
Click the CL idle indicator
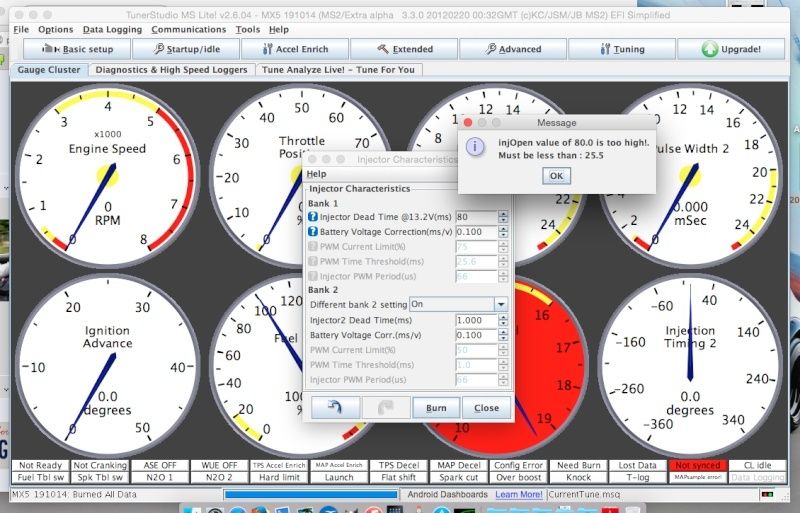[x=758, y=465]
